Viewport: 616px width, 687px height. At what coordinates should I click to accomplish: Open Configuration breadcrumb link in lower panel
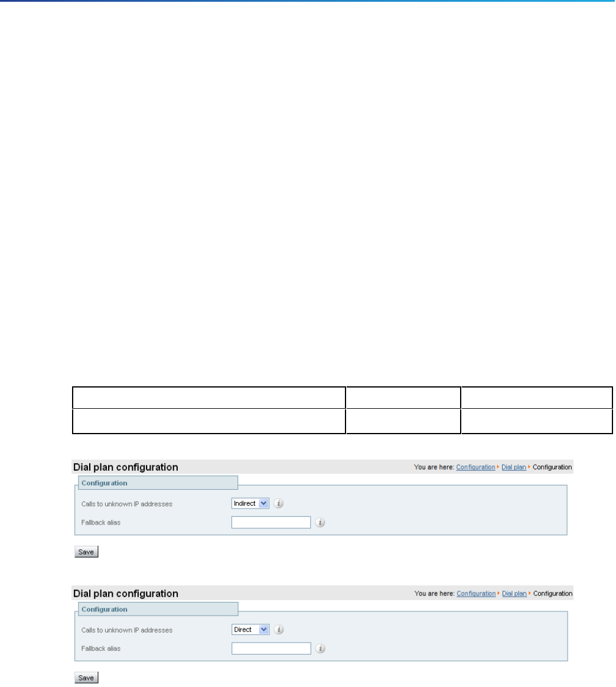click(476, 593)
